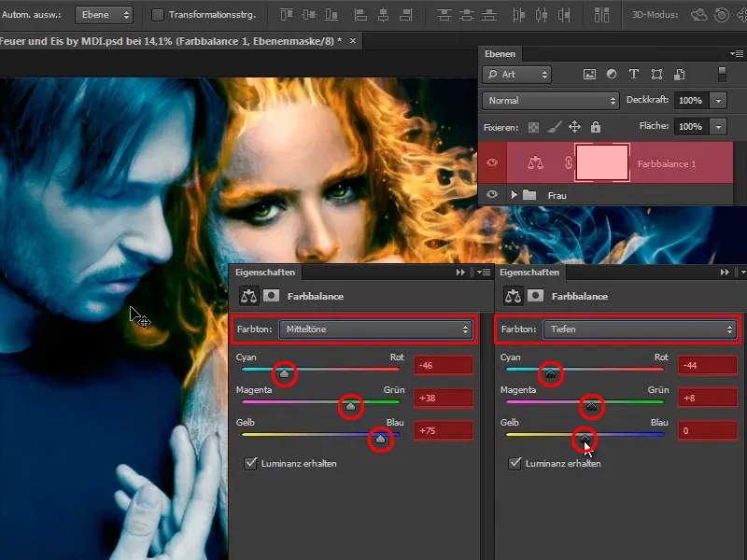Viewport: 747px width, 560px height.
Task: Click Cyan-Rot slider handle in Mitteltöne panel
Action: pos(284,373)
